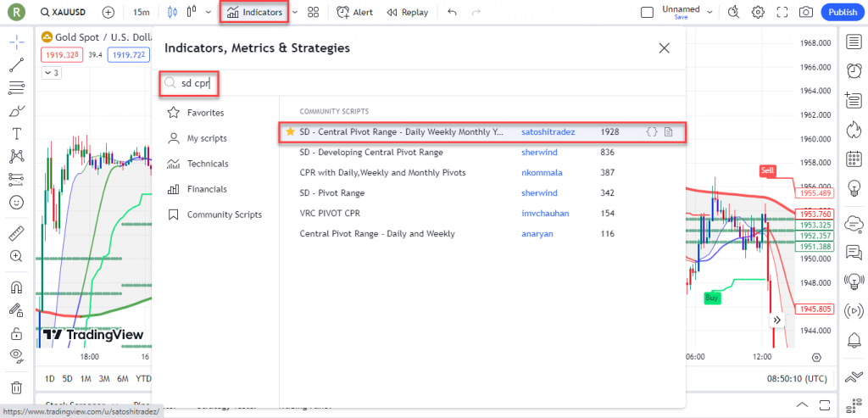
Task: Open the Fibonacci retracement tools
Action: coord(17,88)
